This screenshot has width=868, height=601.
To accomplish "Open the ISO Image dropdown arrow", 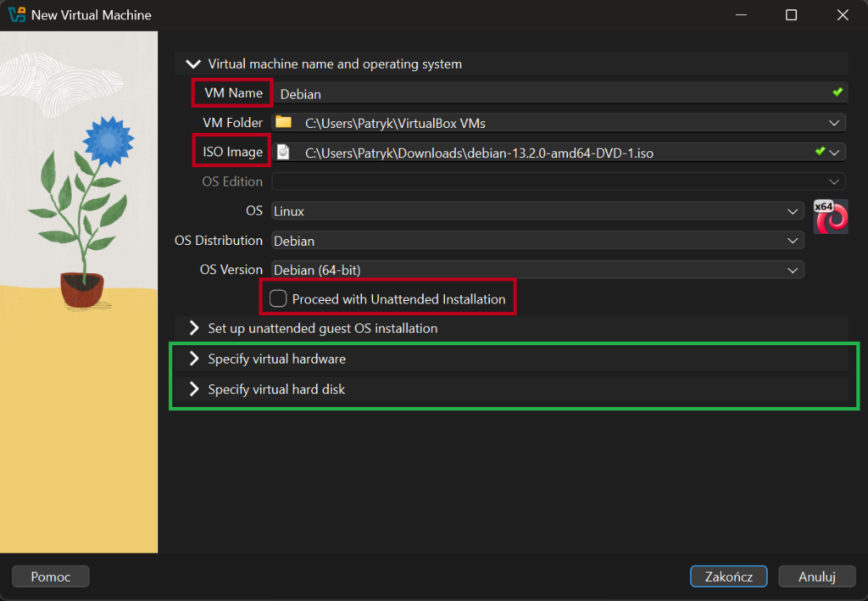I will tap(835, 153).
